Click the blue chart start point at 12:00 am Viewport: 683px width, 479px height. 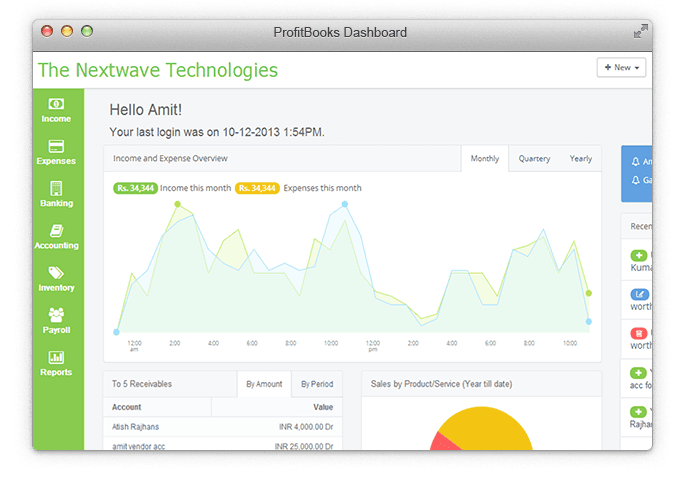point(116,332)
